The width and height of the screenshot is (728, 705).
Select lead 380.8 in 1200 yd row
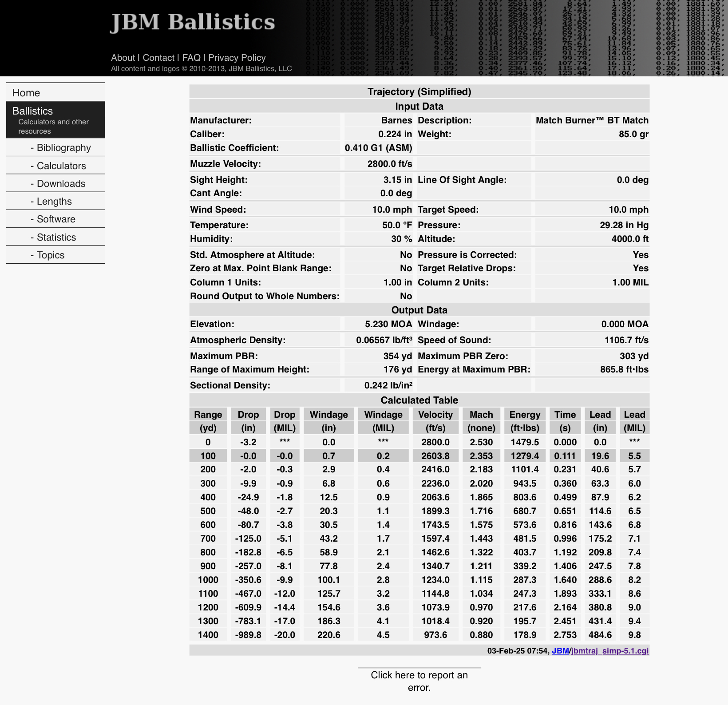pos(600,607)
